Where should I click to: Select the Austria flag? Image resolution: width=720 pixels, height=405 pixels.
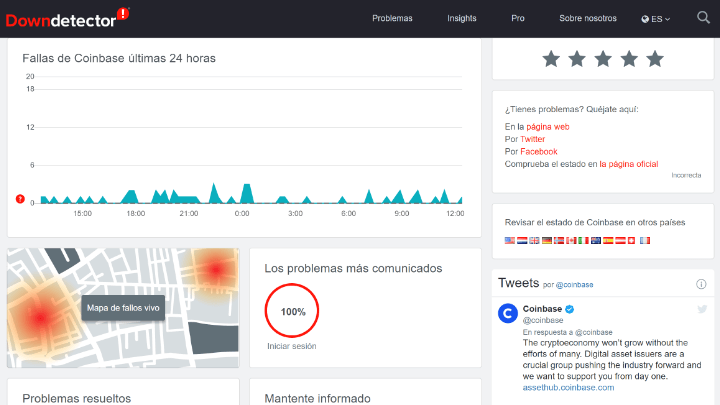point(620,240)
